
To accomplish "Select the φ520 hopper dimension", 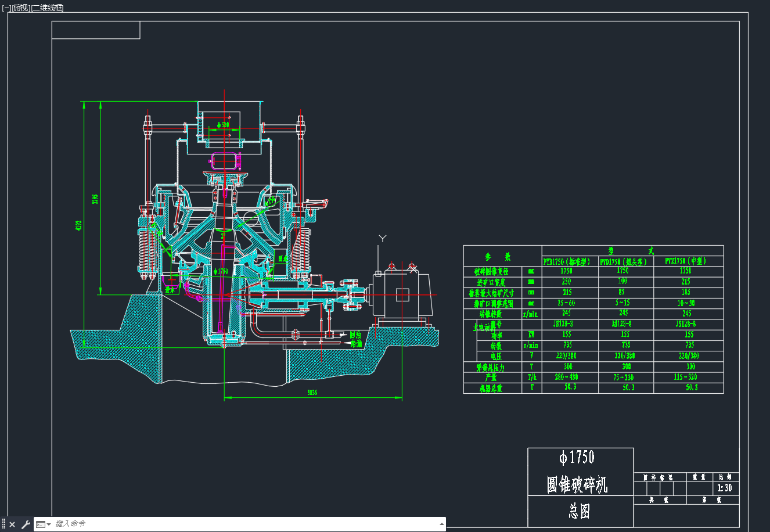I will pos(223,125).
